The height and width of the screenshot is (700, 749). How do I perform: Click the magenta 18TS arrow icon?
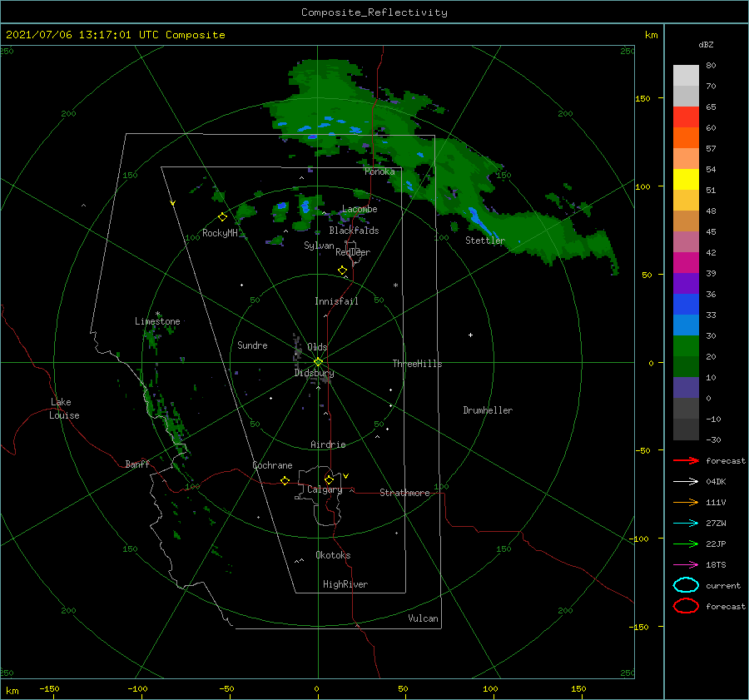[686, 565]
